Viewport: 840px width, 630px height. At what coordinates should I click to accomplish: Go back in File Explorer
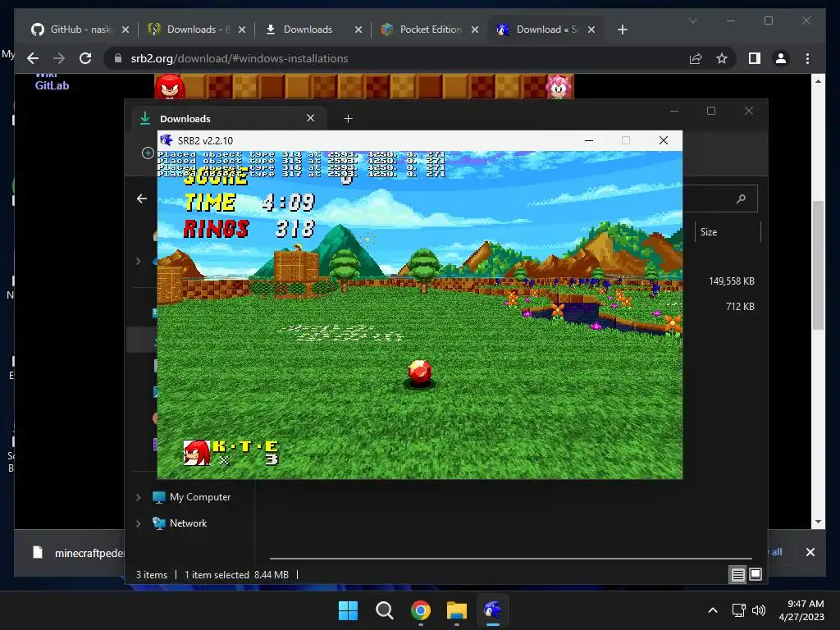[141, 199]
